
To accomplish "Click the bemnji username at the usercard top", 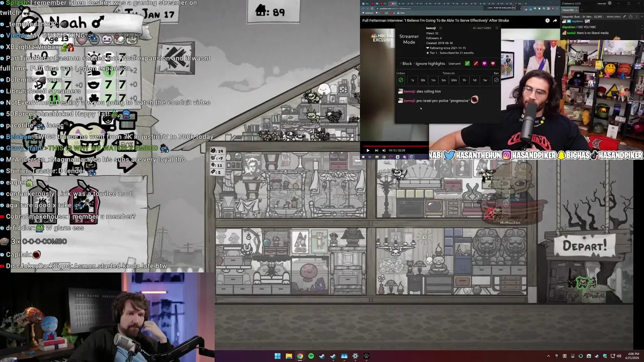I will (x=431, y=28).
